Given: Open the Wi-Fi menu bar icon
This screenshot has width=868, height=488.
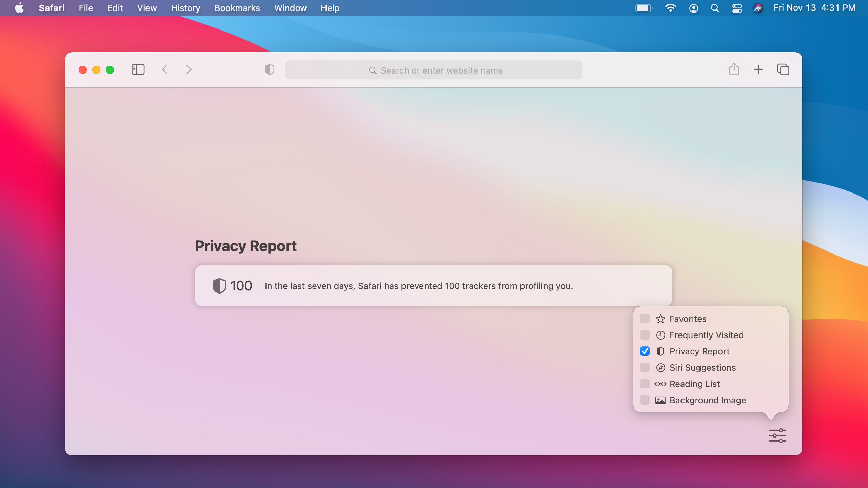Looking at the screenshot, I should 670,8.
